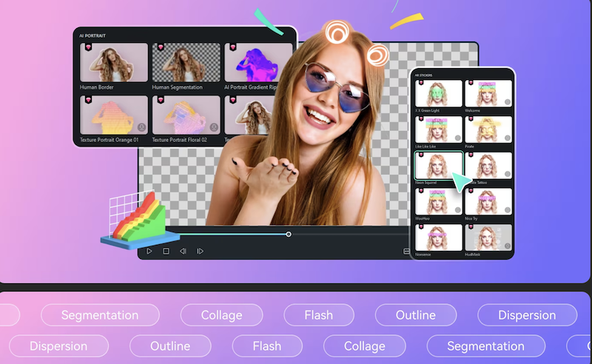Select the Texture Portrait Orange 01 thumbnail
The width and height of the screenshot is (592, 364).
click(x=114, y=115)
